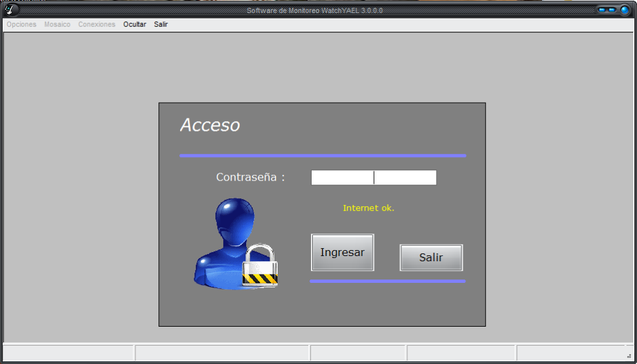Viewport: 637px width, 364px height.
Task: Click the yellow "Internet ok." status text
Action: pos(369,208)
